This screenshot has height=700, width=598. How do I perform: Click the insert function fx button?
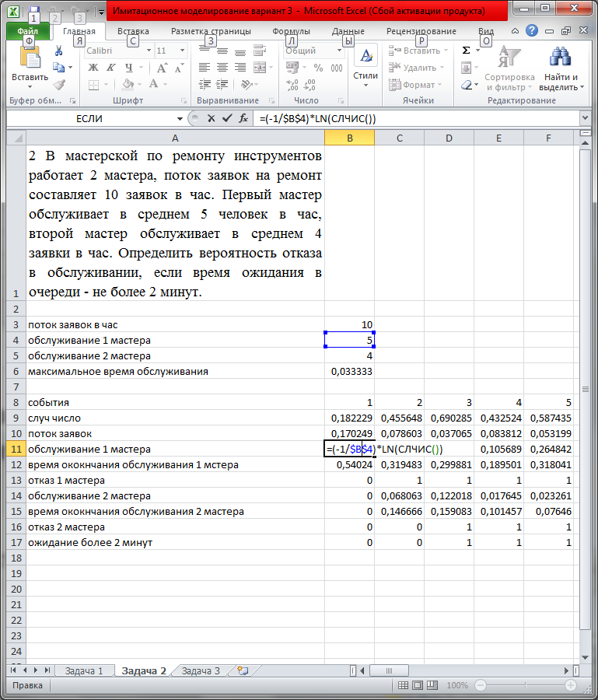click(243, 118)
